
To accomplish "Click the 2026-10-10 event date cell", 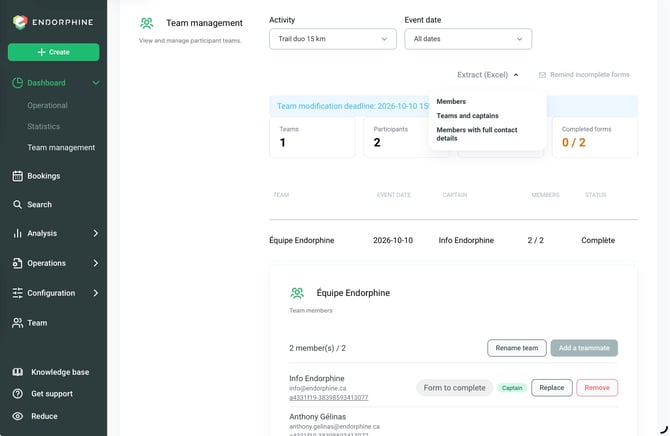I will point(393,240).
